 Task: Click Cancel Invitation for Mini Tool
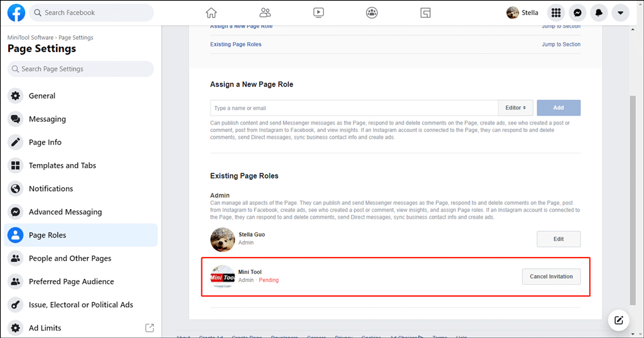click(551, 276)
